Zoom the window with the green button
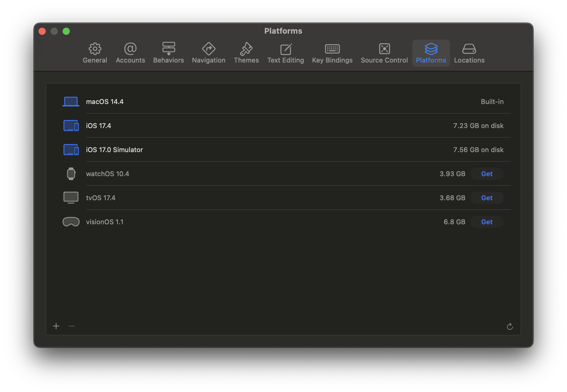 pos(66,31)
